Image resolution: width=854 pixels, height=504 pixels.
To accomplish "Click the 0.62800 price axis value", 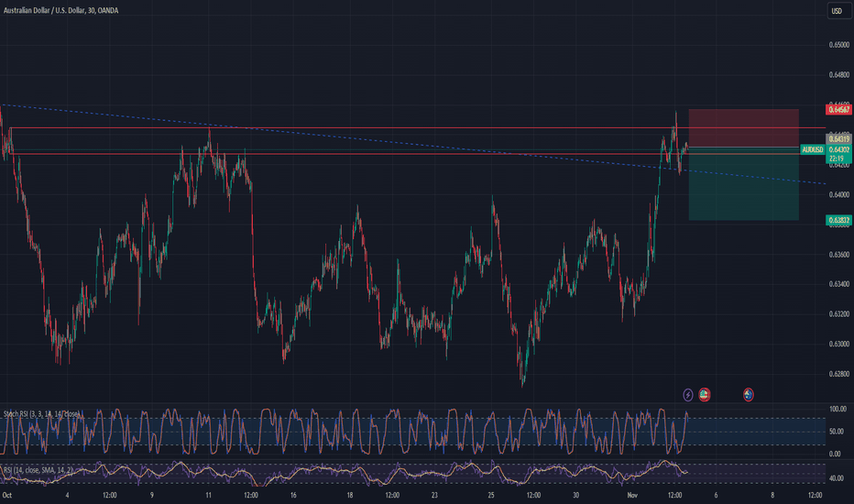I will pyautogui.click(x=838, y=374).
